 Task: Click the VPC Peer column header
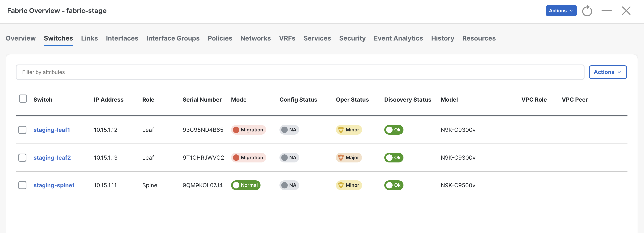click(575, 100)
